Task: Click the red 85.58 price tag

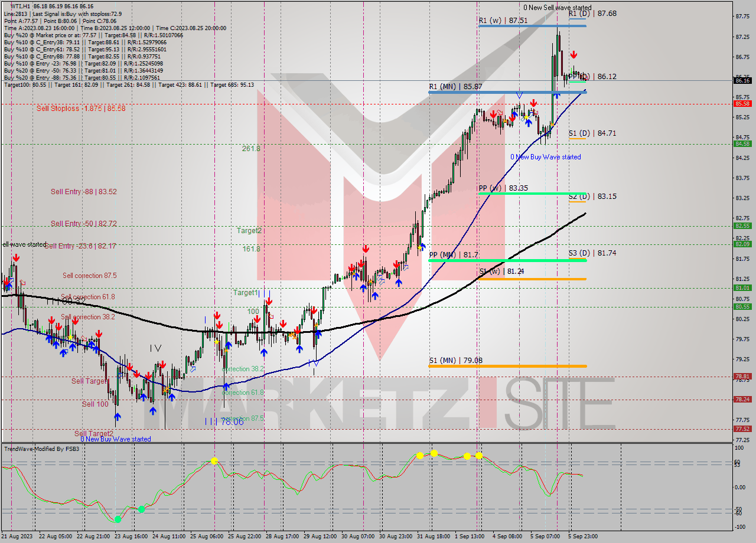Action: pos(742,104)
